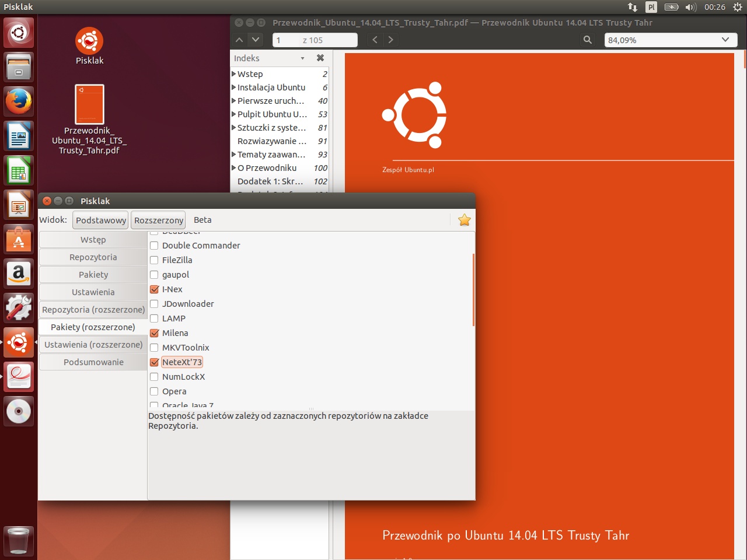The image size is (747, 560).
Task: Uncheck the NeteXt'73 package
Action: point(154,362)
